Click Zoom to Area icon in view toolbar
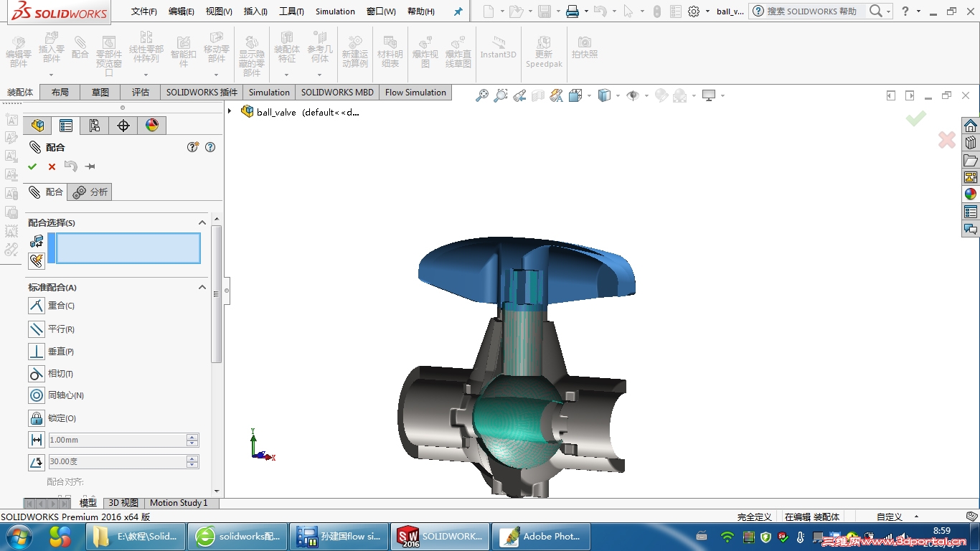Screen dimensions: 980x551 tap(501, 95)
